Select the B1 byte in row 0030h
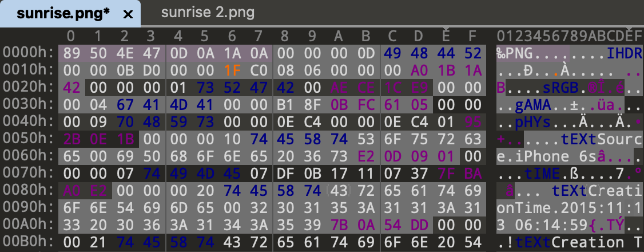The width and height of the screenshot is (644, 252). click(285, 105)
